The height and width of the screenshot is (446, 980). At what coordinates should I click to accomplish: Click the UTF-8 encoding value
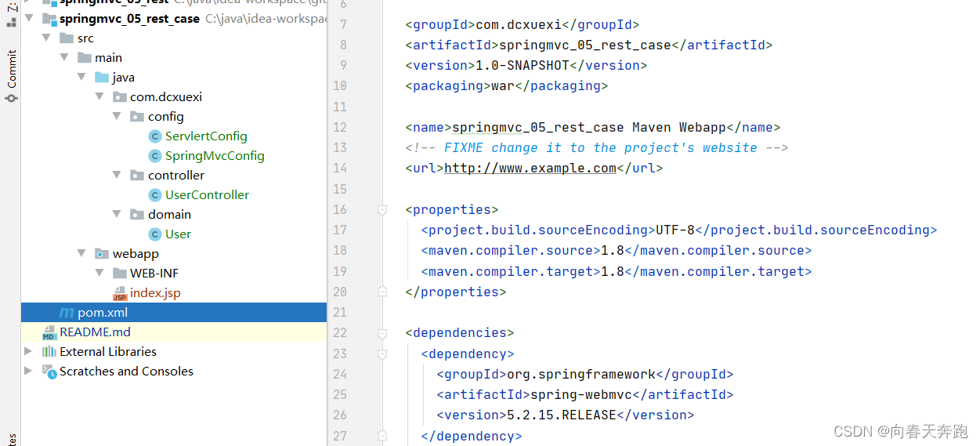[675, 230]
